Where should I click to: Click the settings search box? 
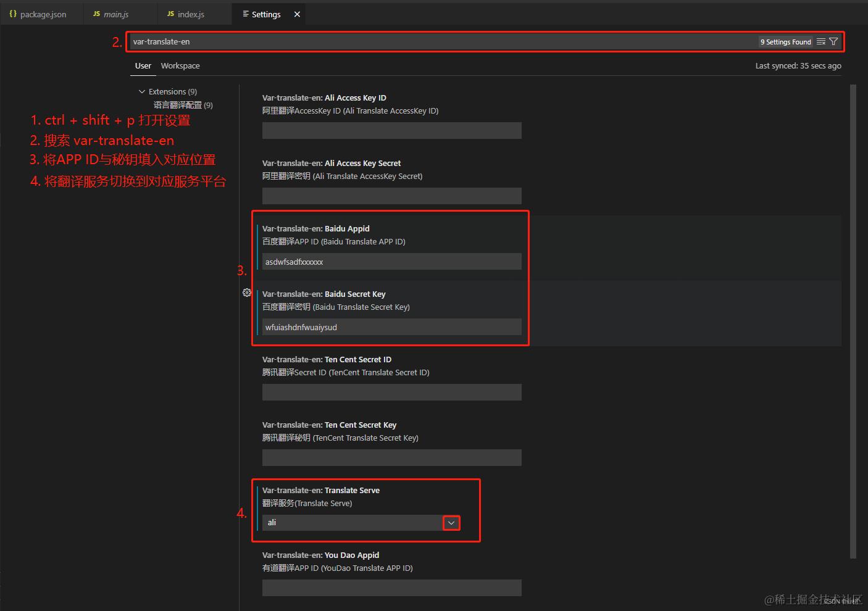(441, 41)
